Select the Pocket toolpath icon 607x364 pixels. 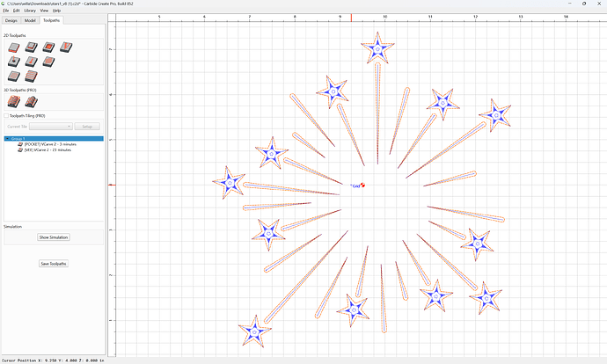(32, 47)
